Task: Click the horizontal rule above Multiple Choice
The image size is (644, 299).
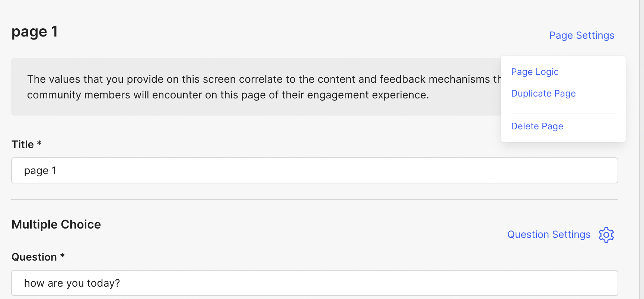Action: (x=315, y=199)
